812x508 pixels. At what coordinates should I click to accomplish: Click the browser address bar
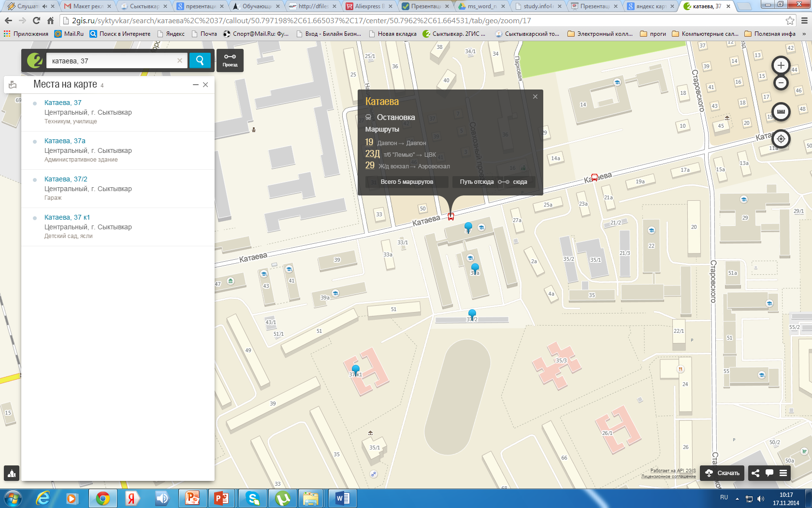coord(425,21)
